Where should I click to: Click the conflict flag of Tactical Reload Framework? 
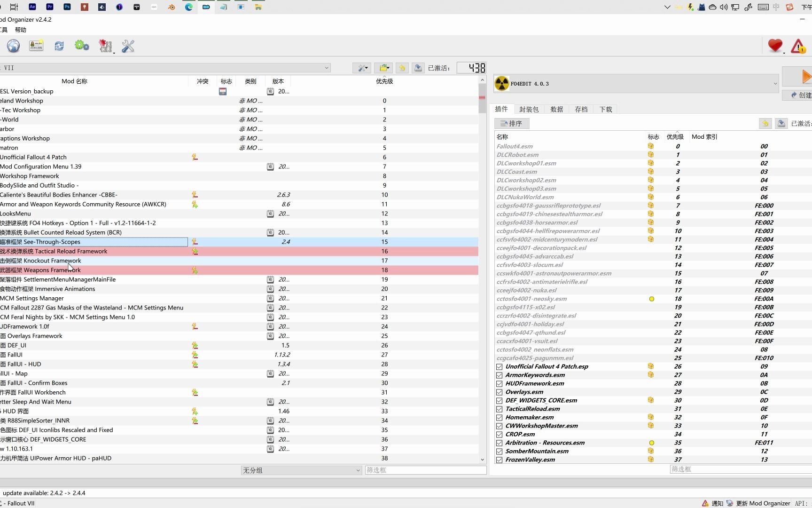(x=195, y=251)
